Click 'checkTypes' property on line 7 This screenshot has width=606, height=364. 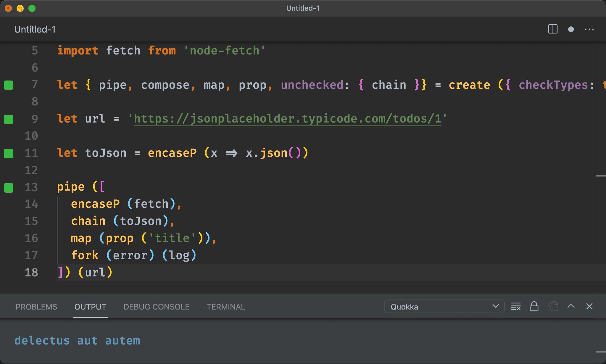coord(553,85)
